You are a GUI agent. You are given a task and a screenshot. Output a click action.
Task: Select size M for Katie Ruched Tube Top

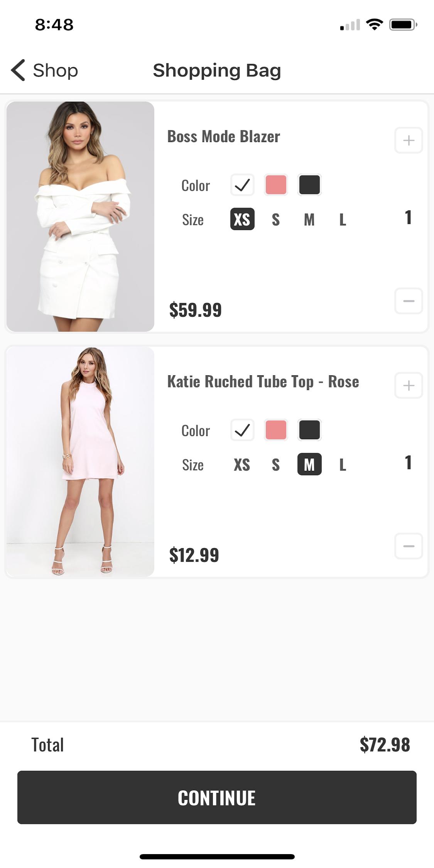click(x=309, y=464)
